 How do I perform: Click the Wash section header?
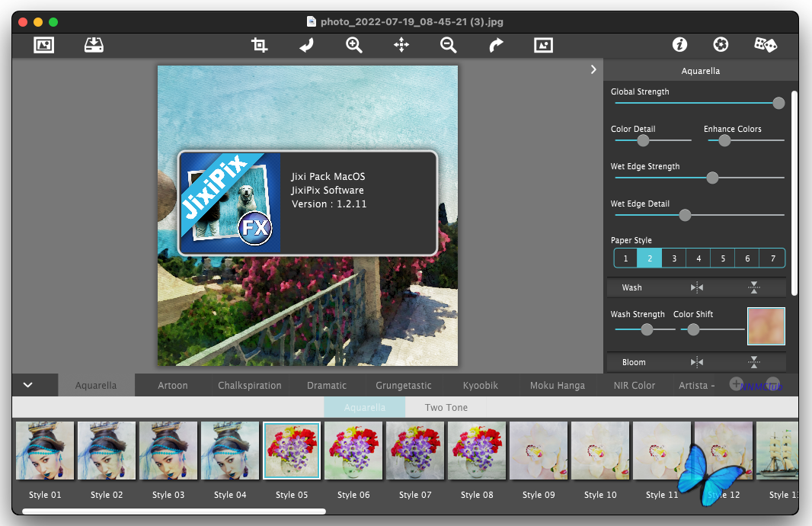pyautogui.click(x=632, y=287)
